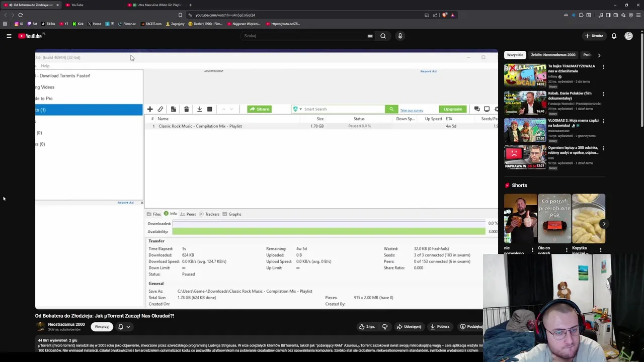Show more filter chips with right chevron

pos(599,55)
